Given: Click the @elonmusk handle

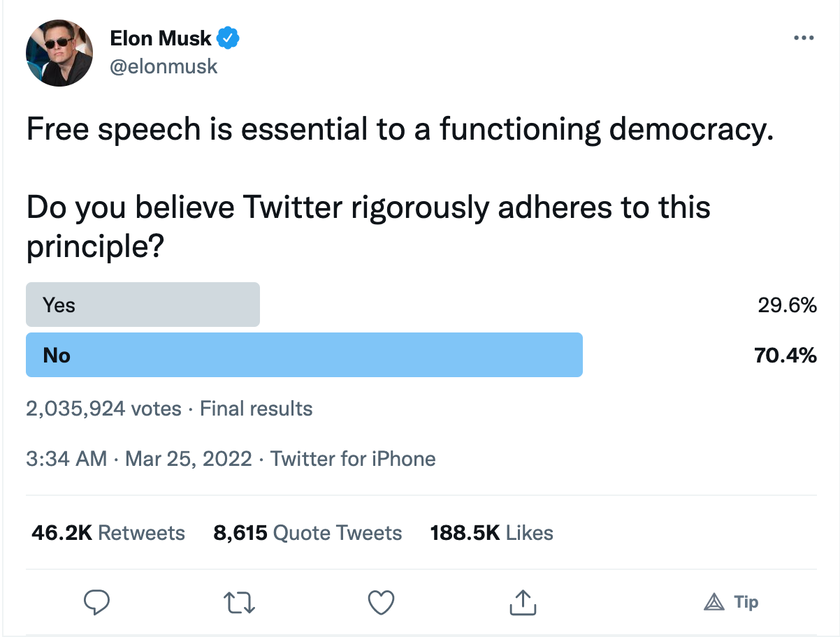Looking at the screenshot, I should [x=164, y=66].
